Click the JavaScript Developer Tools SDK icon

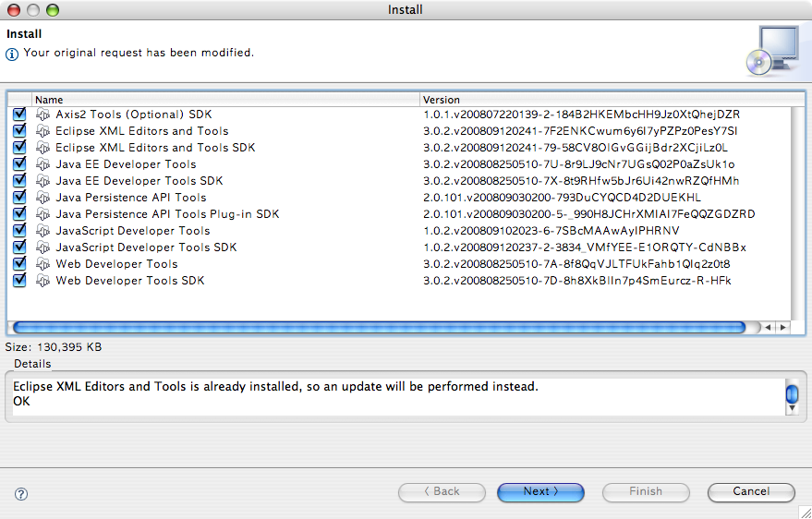[43, 247]
